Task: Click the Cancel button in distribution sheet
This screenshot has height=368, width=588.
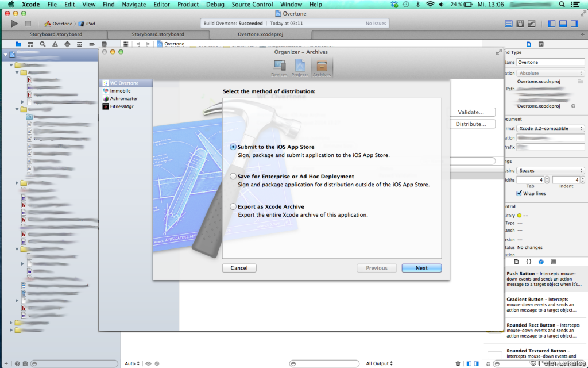Action: [x=239, y=268]
